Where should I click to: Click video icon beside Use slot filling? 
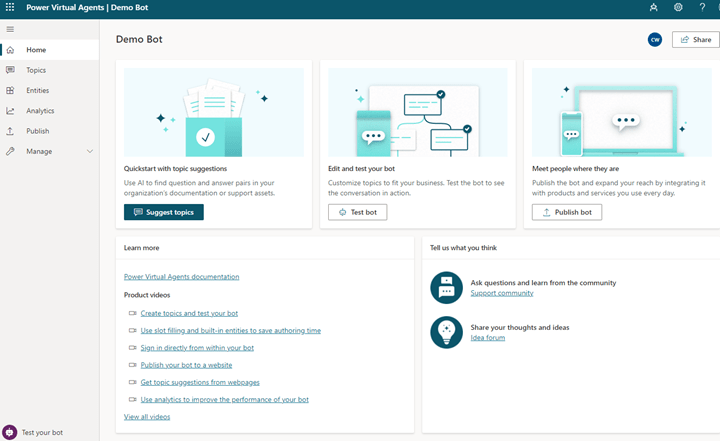click(x=133, y=330)
